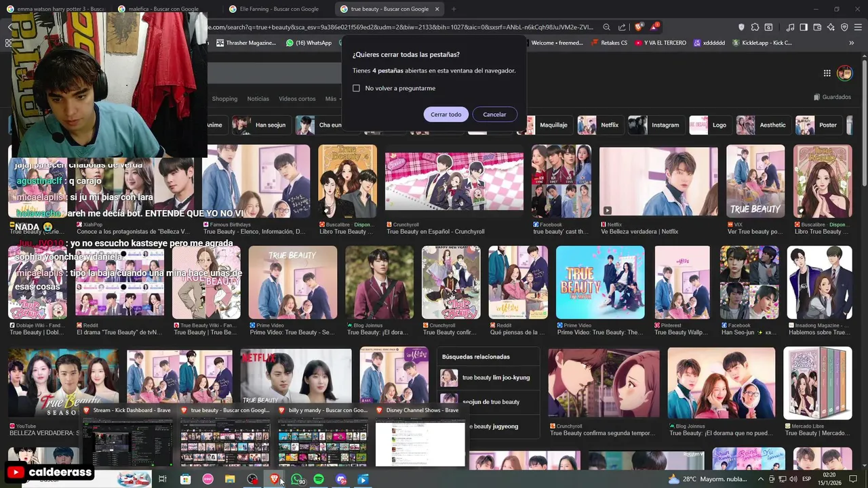The image size is (868, 488).
Task: Click related search 'true beauty lim joo-kyung'
Action: click(x=488, y=378)
